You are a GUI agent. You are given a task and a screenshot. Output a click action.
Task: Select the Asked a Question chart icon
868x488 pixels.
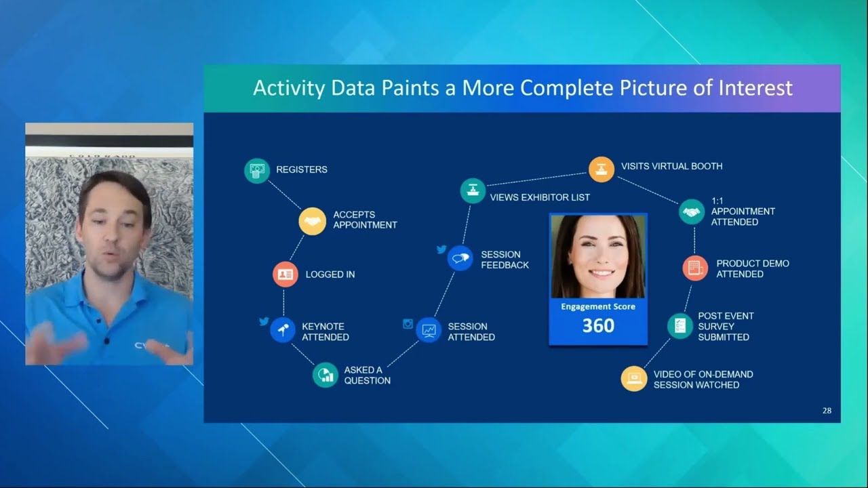325,375
